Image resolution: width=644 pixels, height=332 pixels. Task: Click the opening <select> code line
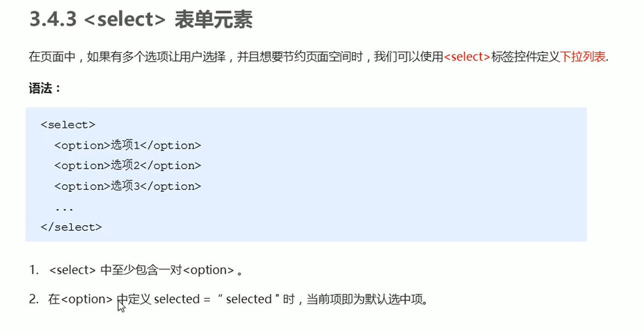[x=68, y=125]
